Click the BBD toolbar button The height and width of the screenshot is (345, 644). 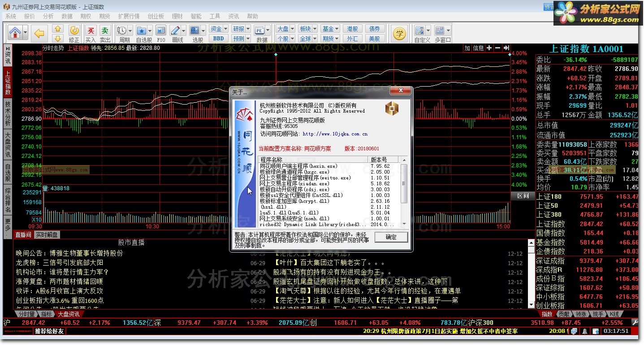click(219, 39)
